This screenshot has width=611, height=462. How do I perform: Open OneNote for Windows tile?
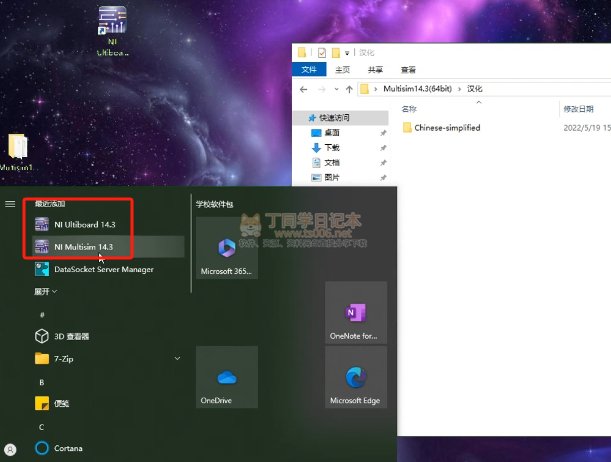tap(356, 312)
